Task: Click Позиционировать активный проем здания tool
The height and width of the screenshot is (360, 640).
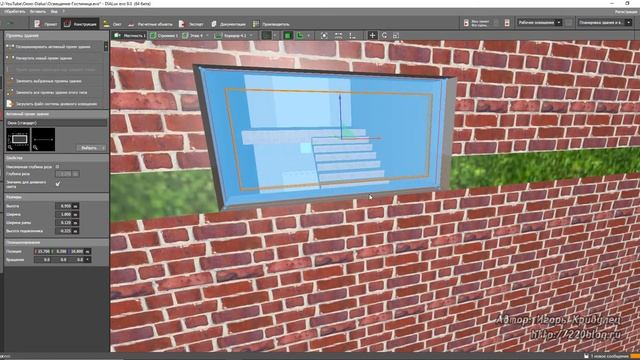Action: click(x=54, y=47)
